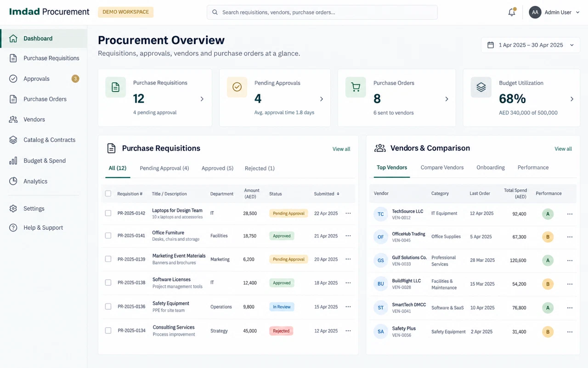Open Pending Approvals card chevron

point(322,99)
